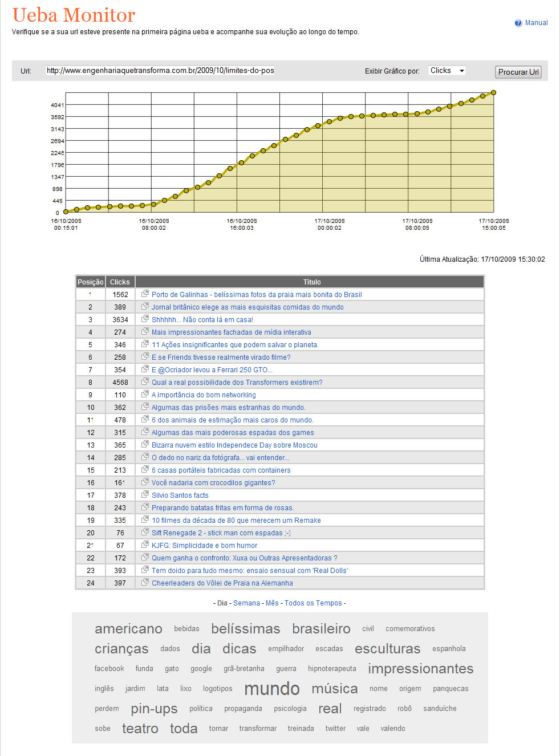
Task: Click external link icon beside networking row
Action: (145, 395)
